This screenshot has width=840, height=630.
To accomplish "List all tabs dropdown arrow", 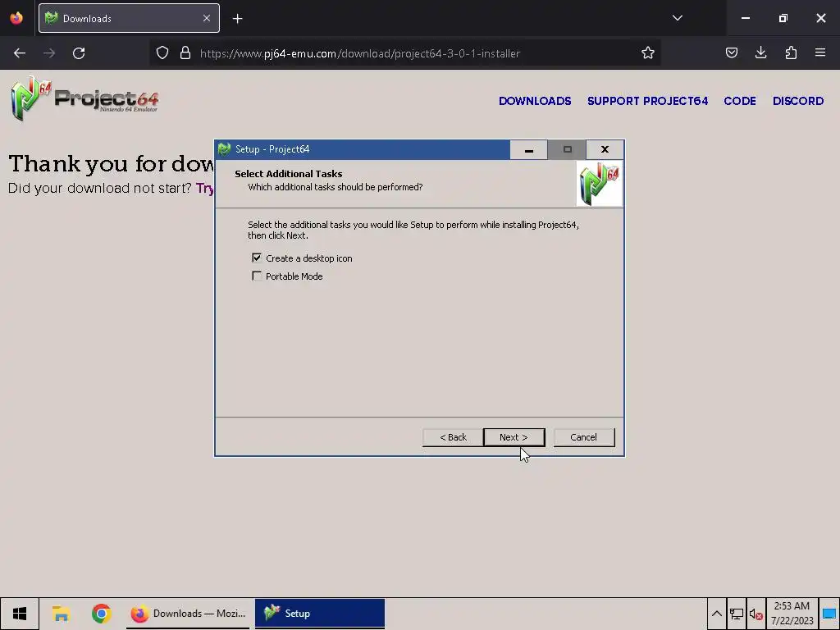I will point(677,18).
